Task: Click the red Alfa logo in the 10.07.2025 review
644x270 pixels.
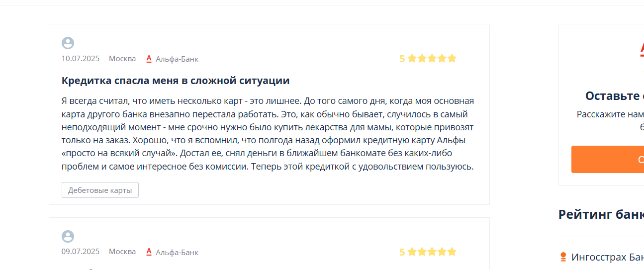Action: coord(149,59)
